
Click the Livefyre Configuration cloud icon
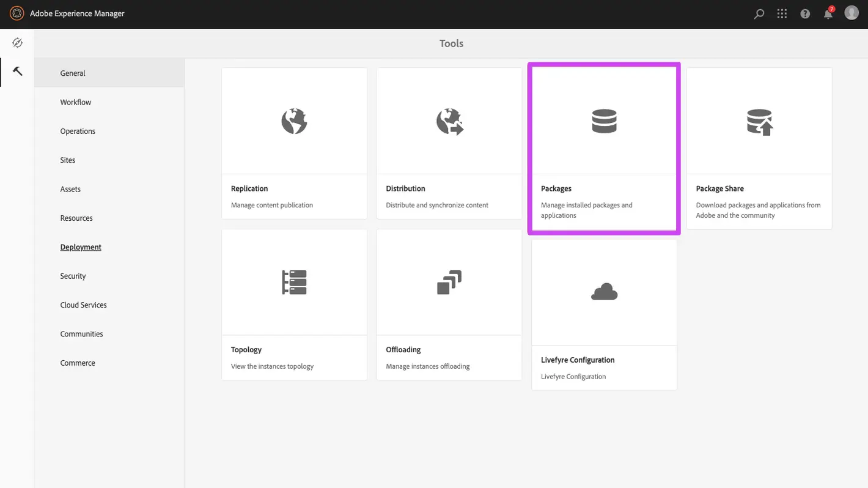[x=605, y=292]
